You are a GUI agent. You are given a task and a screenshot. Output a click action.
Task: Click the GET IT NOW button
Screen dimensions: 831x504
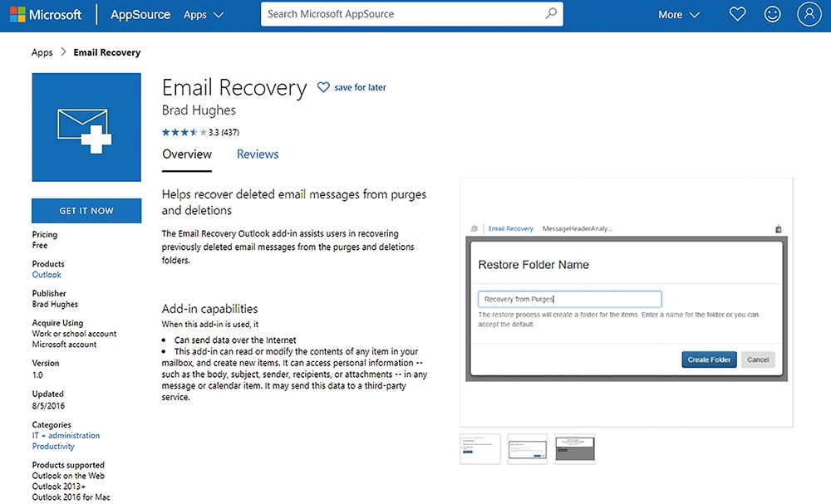86,211
